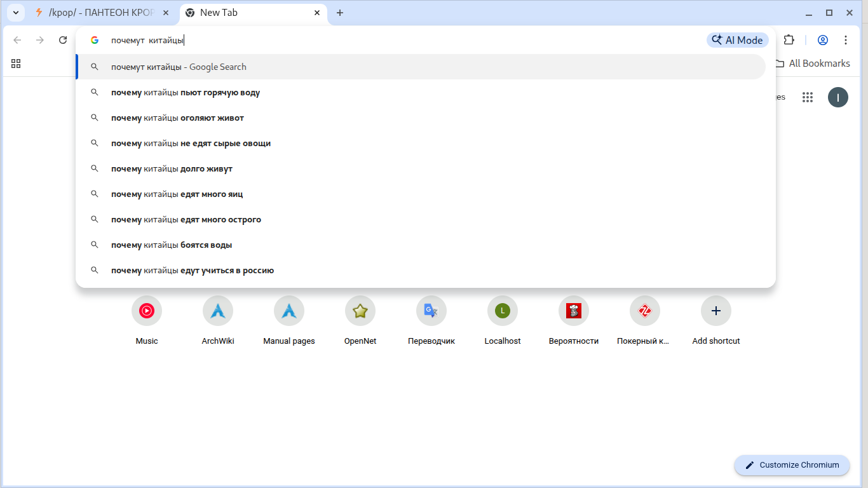The image size is (868, 488).
Task: Click the round profile avatar I
Action: [x=838, y=97]
